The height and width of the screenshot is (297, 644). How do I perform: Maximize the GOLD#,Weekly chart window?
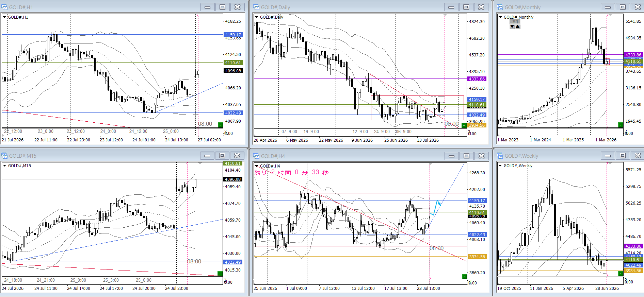pyautogui.click(x=623, y=156)
